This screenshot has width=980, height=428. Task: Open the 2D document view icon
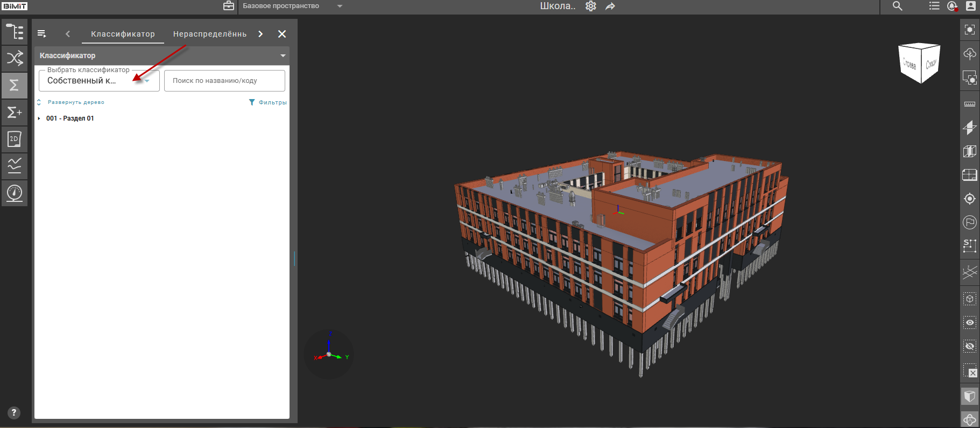pyautogui.click(x=15, y=139)
